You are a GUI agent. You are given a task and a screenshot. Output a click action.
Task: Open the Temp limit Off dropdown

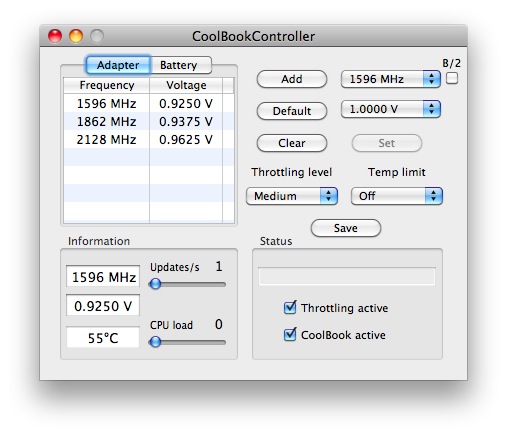[x=397, y=196]
